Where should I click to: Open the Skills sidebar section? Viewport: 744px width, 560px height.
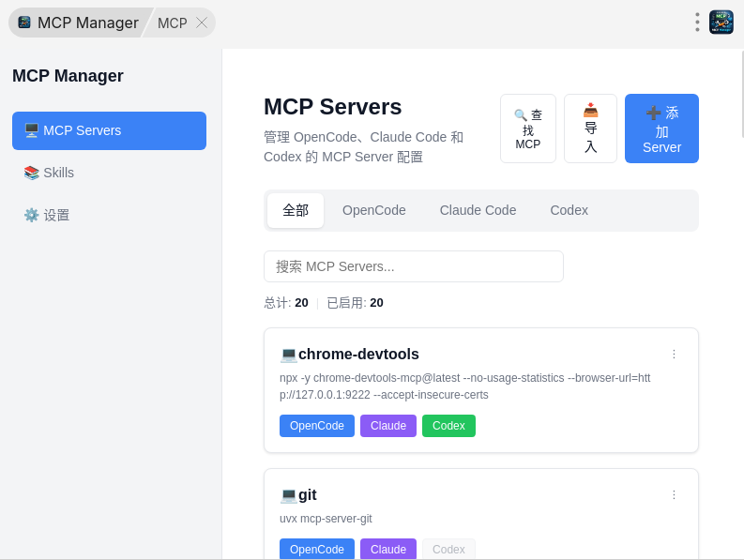109,173
